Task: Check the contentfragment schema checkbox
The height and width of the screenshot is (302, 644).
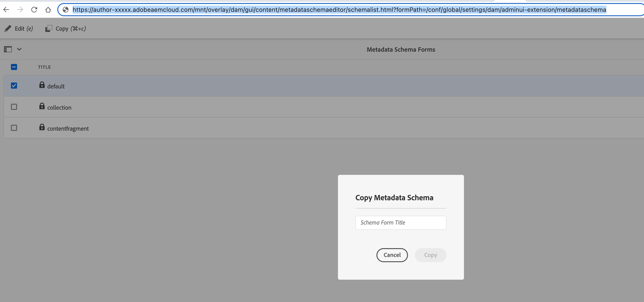Action: tap(14, 128)
